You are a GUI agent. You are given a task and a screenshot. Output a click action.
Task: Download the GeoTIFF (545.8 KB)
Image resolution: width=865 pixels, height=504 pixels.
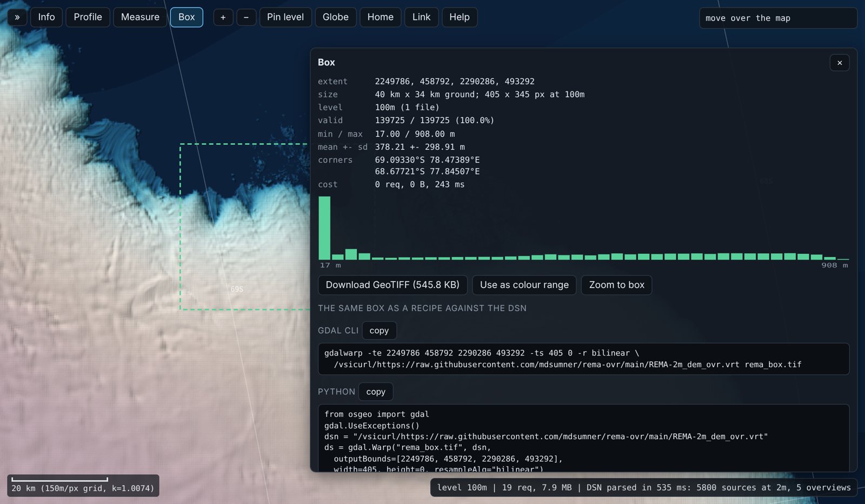(x=392, y=285)
